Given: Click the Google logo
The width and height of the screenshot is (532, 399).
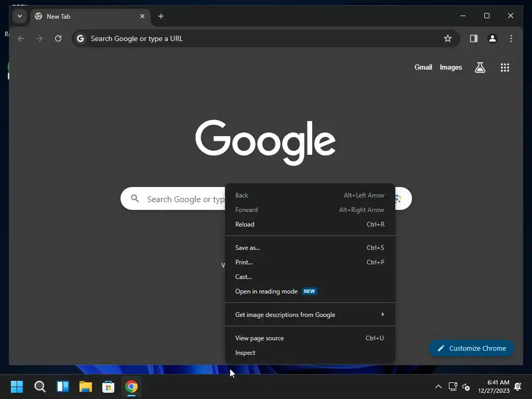Looking at the screenshot, I should tap(265, 142).
